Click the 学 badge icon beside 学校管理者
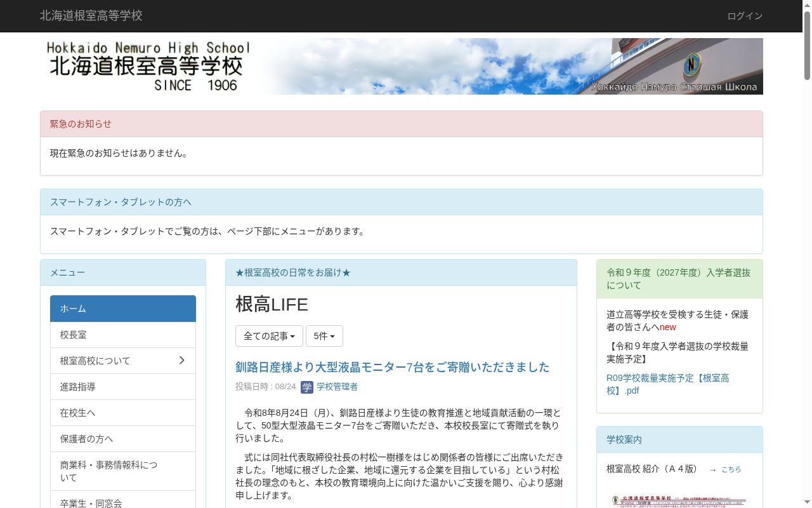The image size is (812, 508). click(x=307, y=387)
